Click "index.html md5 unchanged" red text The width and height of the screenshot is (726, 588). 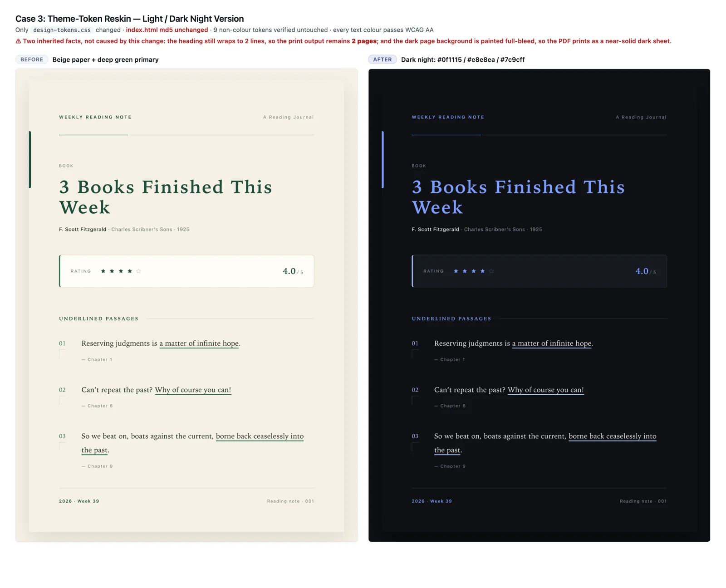pos(167,30)
